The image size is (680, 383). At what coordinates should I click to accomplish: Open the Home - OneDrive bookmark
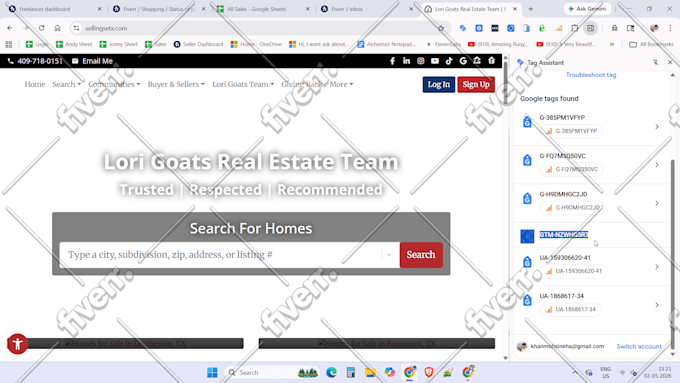tap(256, 44)
